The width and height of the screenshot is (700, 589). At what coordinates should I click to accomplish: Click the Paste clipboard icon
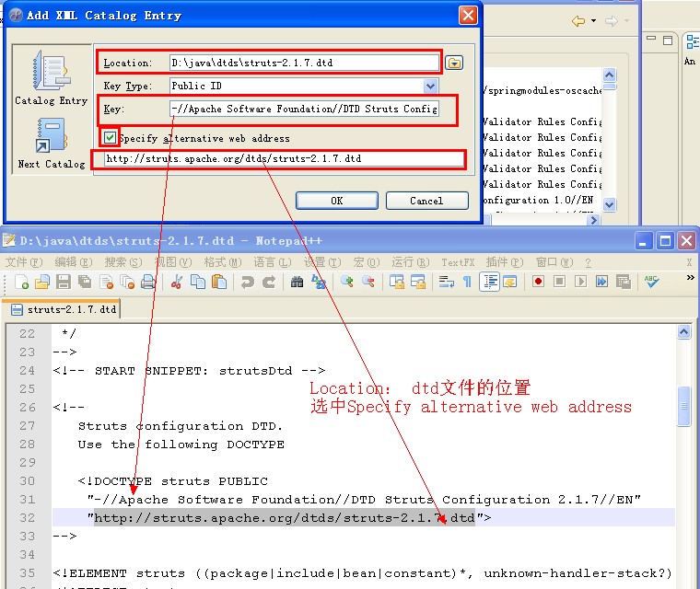[x=219, y=282]
